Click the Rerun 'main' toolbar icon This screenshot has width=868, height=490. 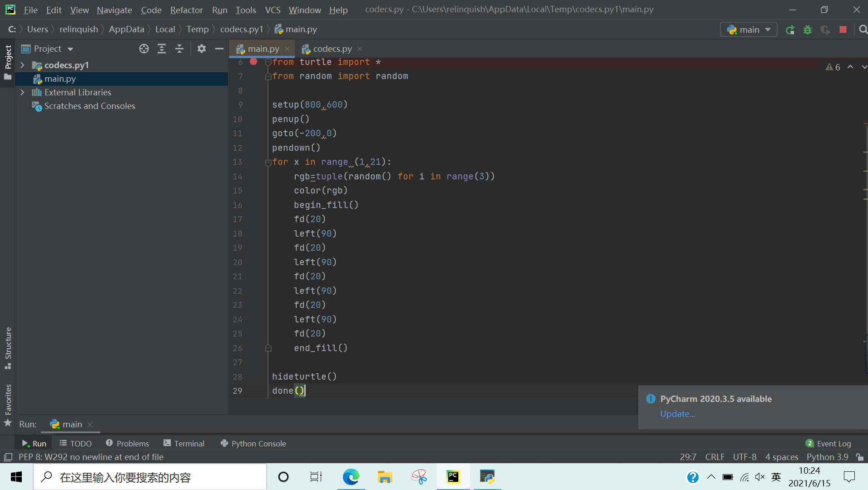790,30
